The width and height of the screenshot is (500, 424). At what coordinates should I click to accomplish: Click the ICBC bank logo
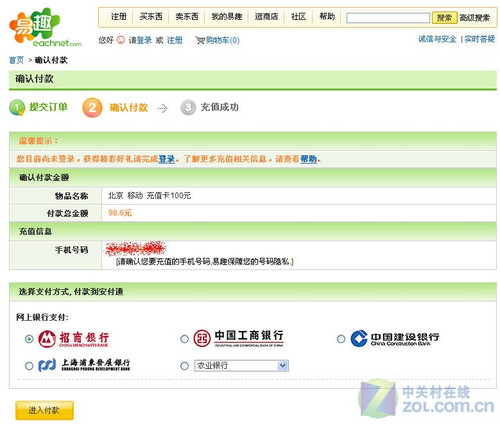pyautogui.click(x=239, y=338)
